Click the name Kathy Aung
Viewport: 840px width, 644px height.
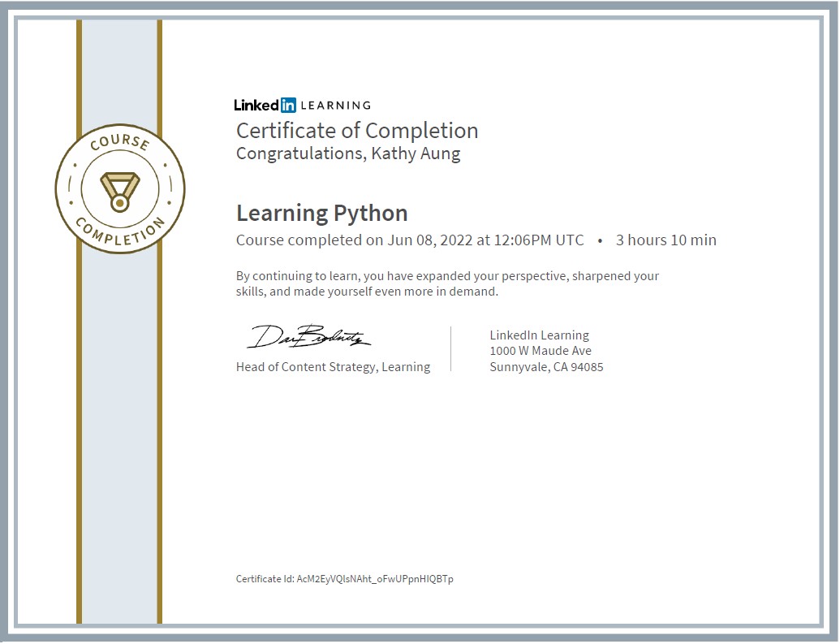pos(416,154)
